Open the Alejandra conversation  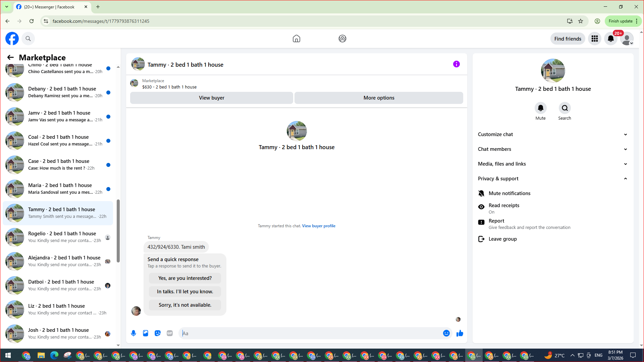(58, 261)
